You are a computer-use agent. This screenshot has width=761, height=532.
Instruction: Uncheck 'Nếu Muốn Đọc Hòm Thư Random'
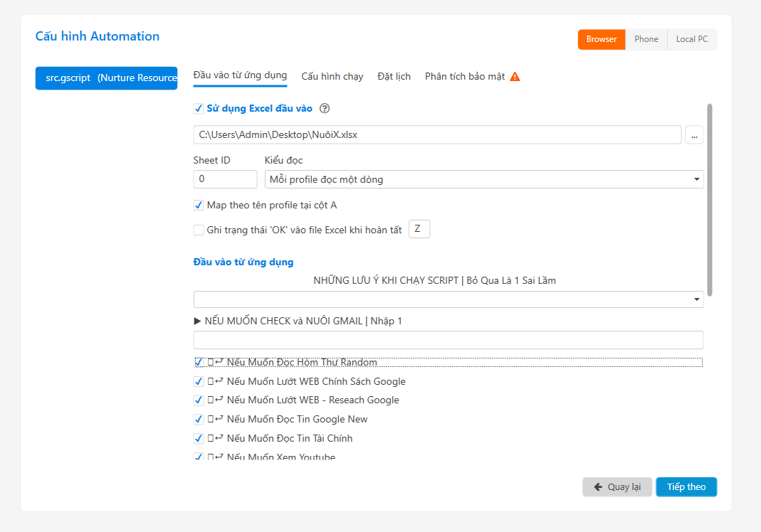click(199, 362)
